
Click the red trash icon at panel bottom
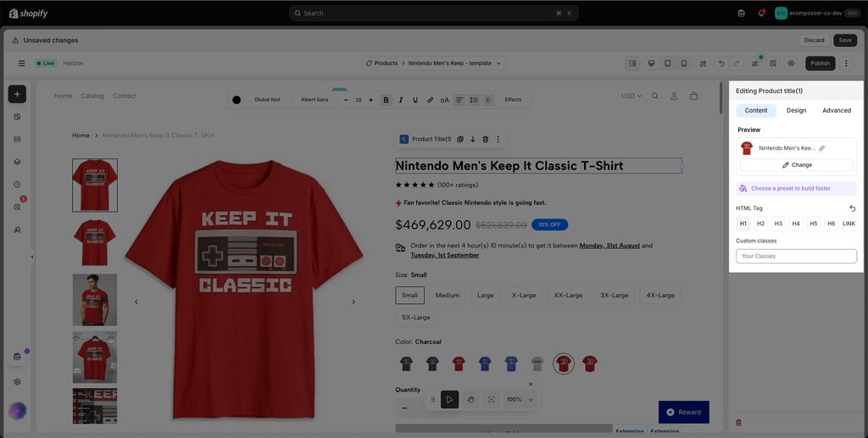tap(738, 423)
